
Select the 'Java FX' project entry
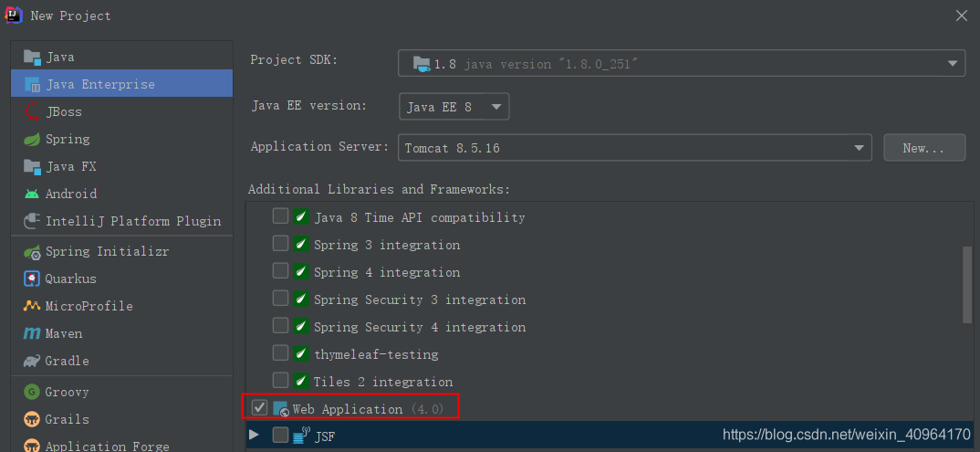coord(122,167)
